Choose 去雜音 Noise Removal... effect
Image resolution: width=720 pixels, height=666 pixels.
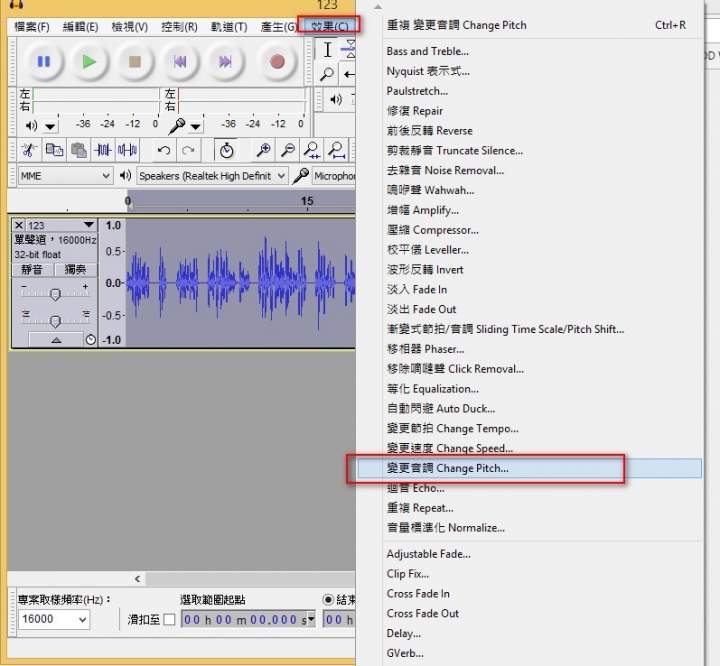(x=529, y=170)
